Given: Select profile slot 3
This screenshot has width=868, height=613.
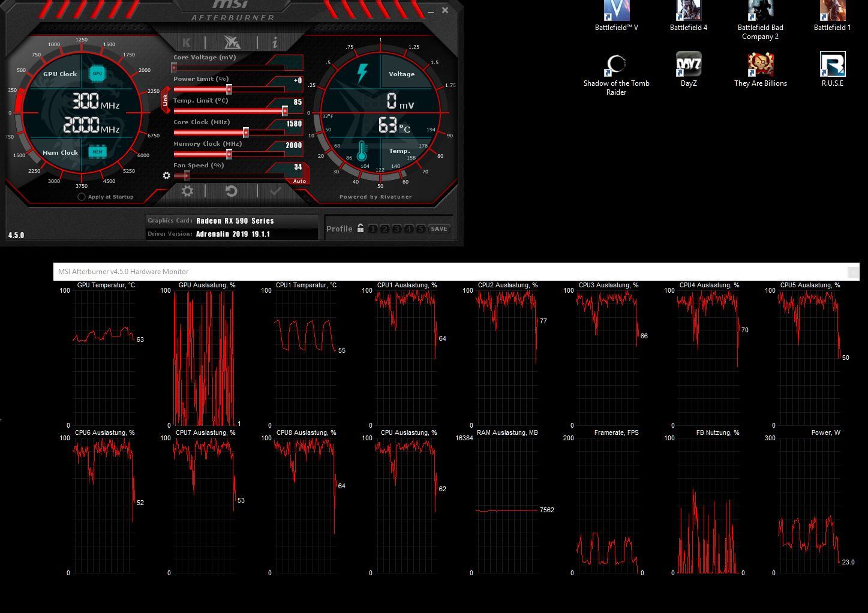Looking at the screenshot, I should click(397, 229).
